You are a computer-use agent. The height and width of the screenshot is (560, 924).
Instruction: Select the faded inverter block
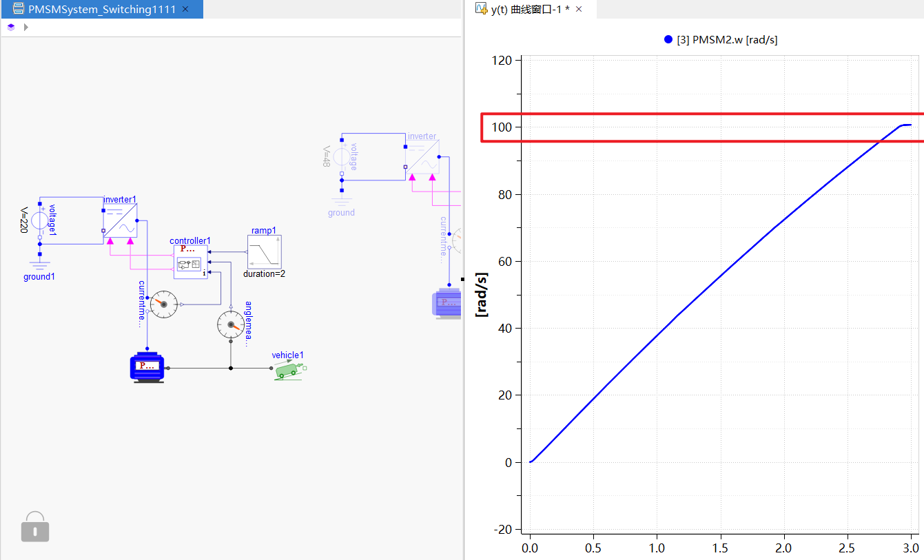(x=422, y=157)
